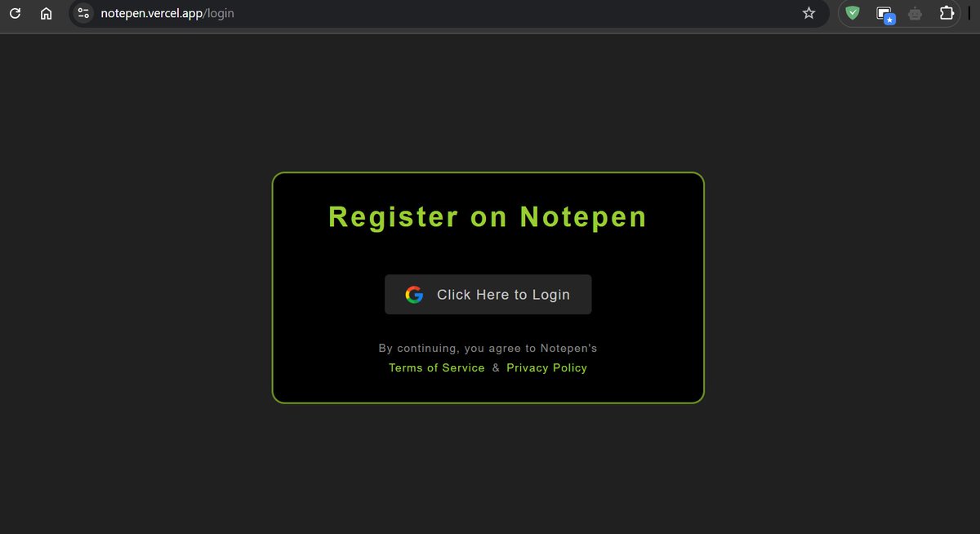Open the Privacy Policy link
980x534 pixels.
point(547,368)
